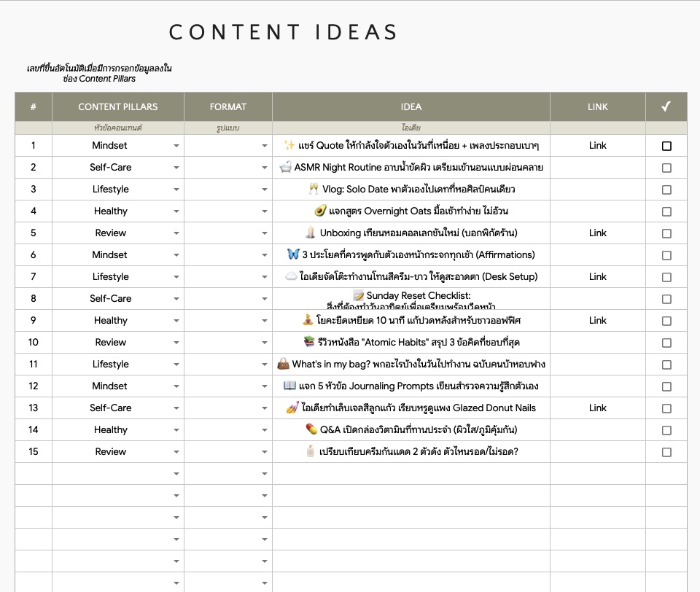Click the sparkles emoji in row 1 idea
The width and height of the screenshot is (700, 592).
coord(289,146)
